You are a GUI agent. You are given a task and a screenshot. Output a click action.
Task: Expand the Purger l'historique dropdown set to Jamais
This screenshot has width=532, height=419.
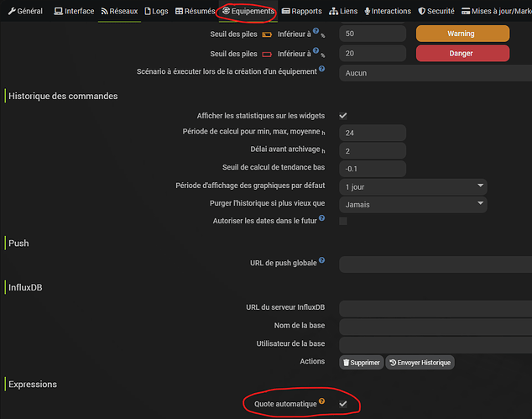(x=415, y=203)
